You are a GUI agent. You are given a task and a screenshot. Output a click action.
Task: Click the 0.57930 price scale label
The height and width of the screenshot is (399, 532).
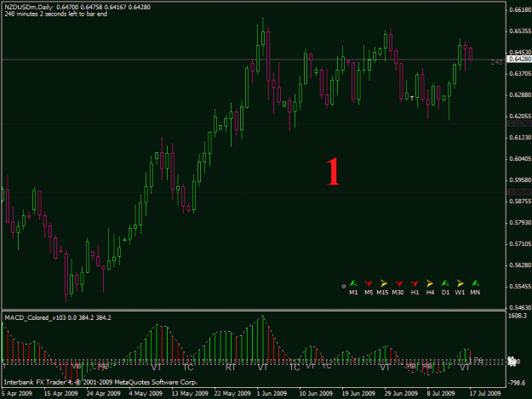pos(520,223)
